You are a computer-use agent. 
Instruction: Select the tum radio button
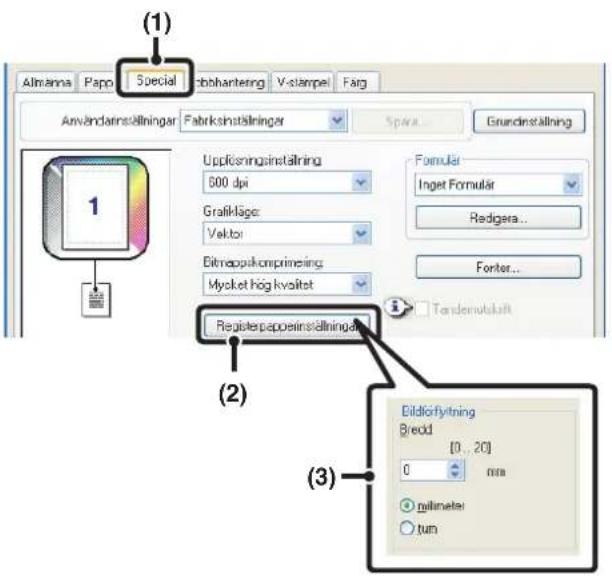click(x=407, y=528)
